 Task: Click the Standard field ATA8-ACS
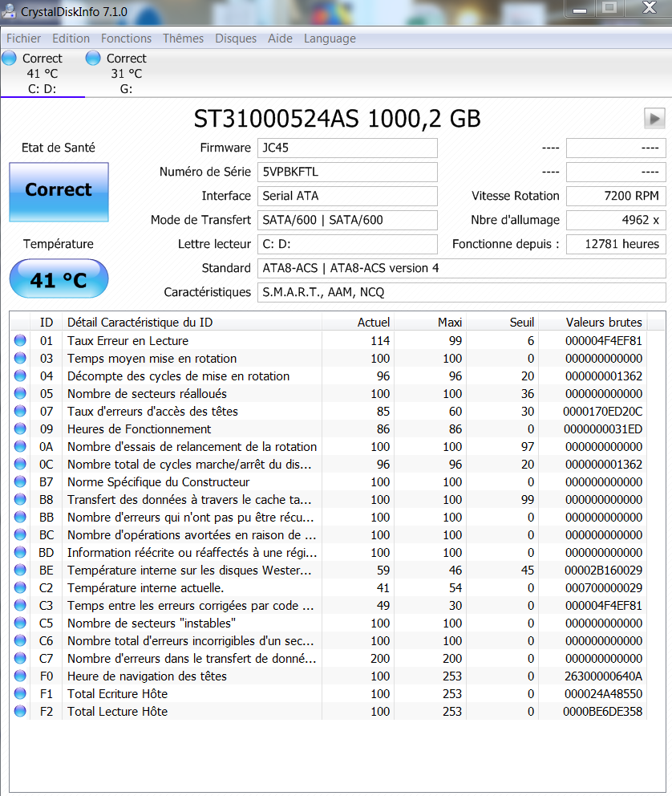(x=462, y=268)
